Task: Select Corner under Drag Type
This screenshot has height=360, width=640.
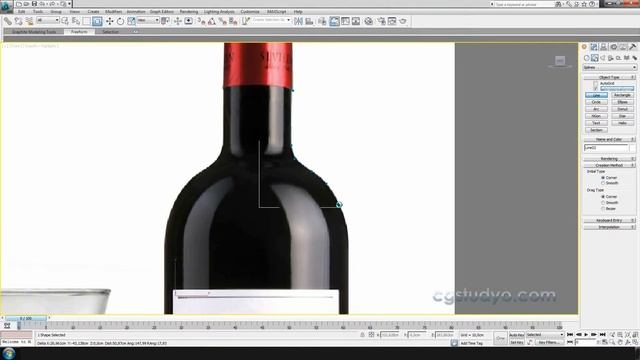Action: [603, 197]
